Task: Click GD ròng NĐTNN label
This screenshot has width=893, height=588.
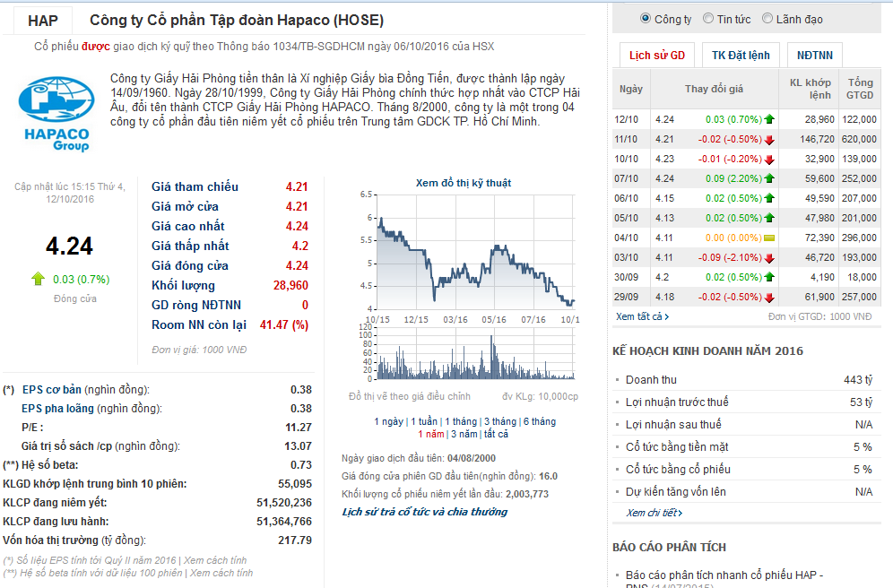Action: point(196,305)
